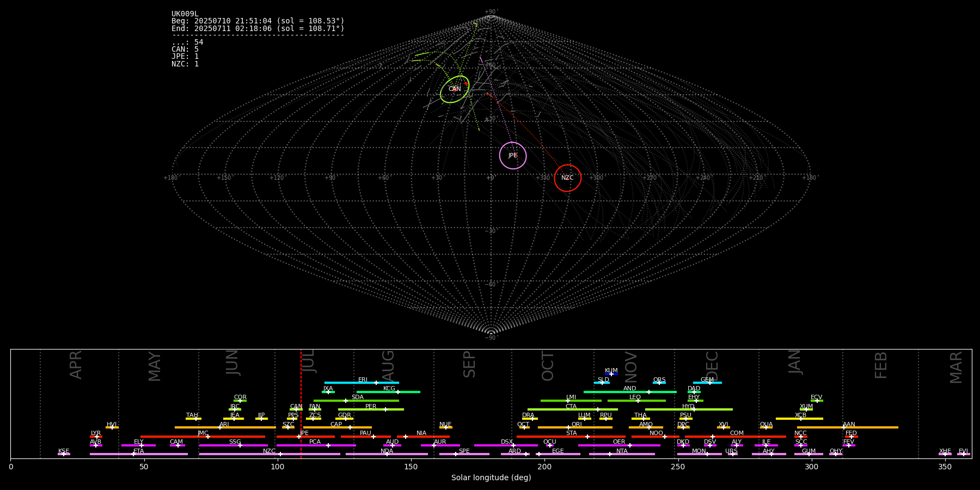This screenshot has width=980, height=490.
Task: Click the 250 tick on solar longitude axis
Action: 678,467
